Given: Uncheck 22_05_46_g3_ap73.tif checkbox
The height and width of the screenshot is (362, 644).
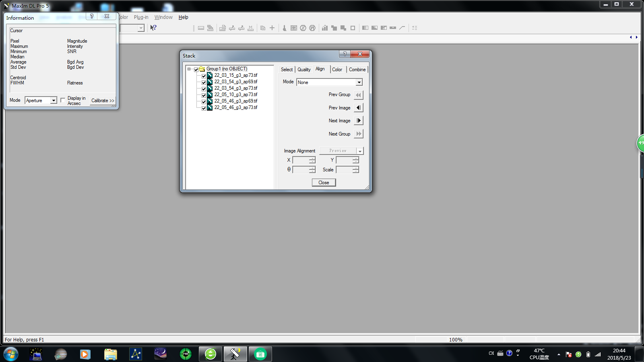Looking at the screenshot, I should 204,108.
